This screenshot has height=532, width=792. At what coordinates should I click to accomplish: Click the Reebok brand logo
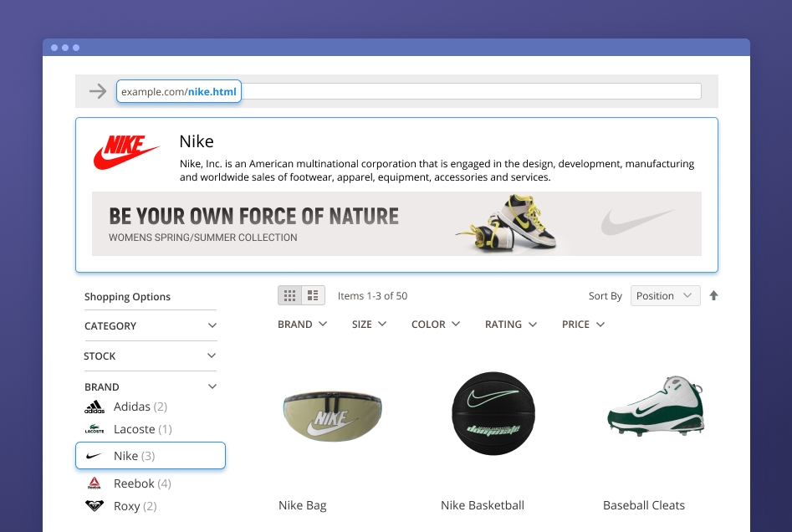(95, 483)
